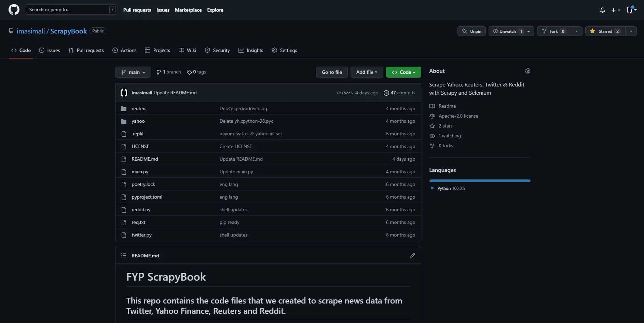644x323 pixels.
Task: Click the Python language percentage bar
Action: click(x=480, y=181)
